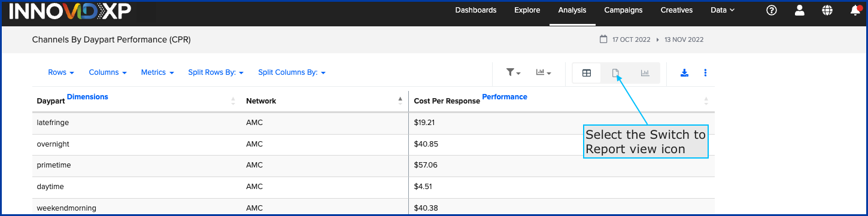Sort by Network column header
The width and height of the screenshot is (868, 216).
click(x=261, y=101)
